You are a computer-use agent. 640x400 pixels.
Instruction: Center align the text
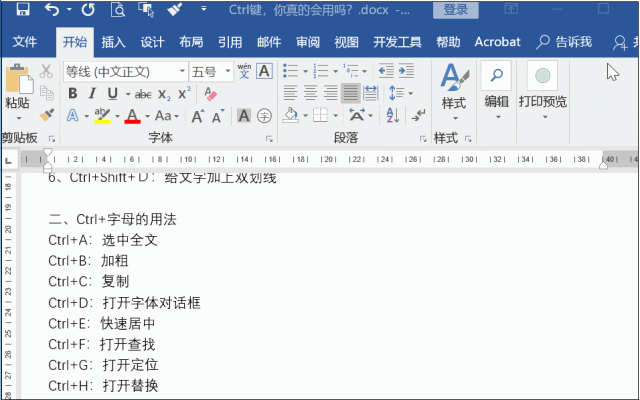310,93
